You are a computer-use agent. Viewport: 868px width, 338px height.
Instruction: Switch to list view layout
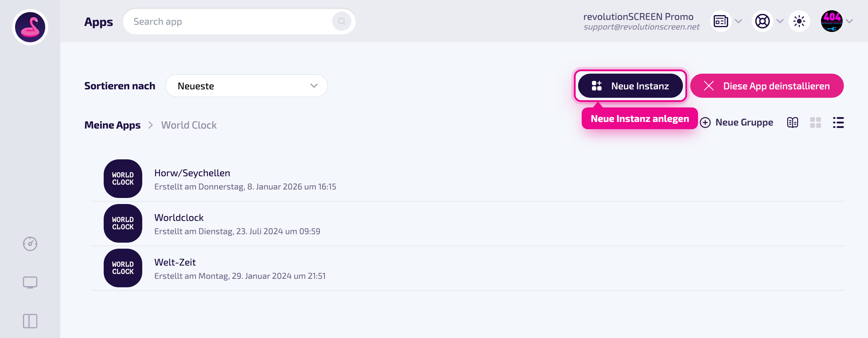point(838,123)
